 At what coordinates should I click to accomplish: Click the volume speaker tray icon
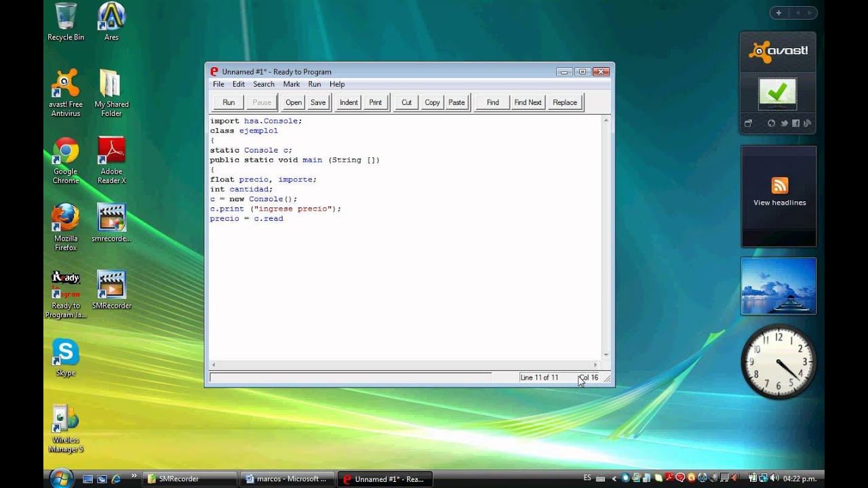[775, 479]
